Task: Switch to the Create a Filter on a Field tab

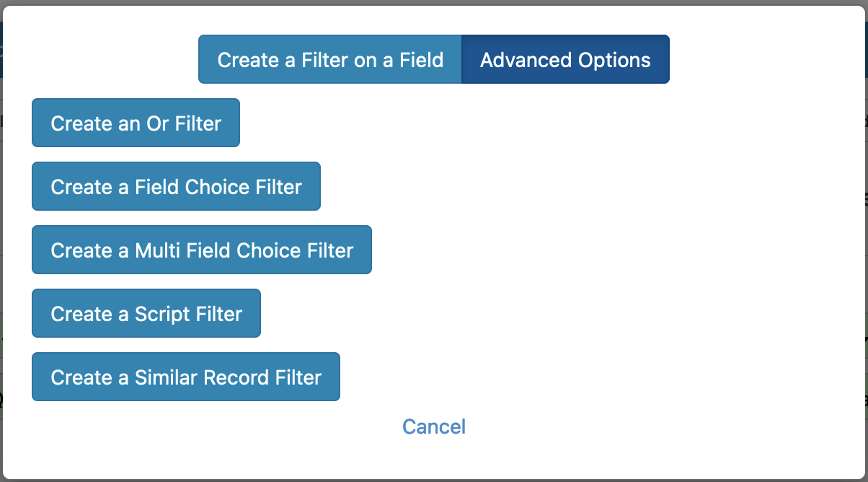Action: click(x=329, y=59)
